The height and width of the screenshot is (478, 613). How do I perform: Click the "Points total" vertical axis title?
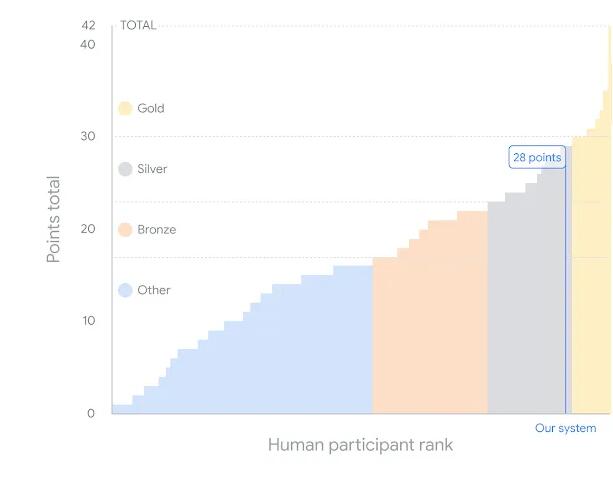click(54, 220)
